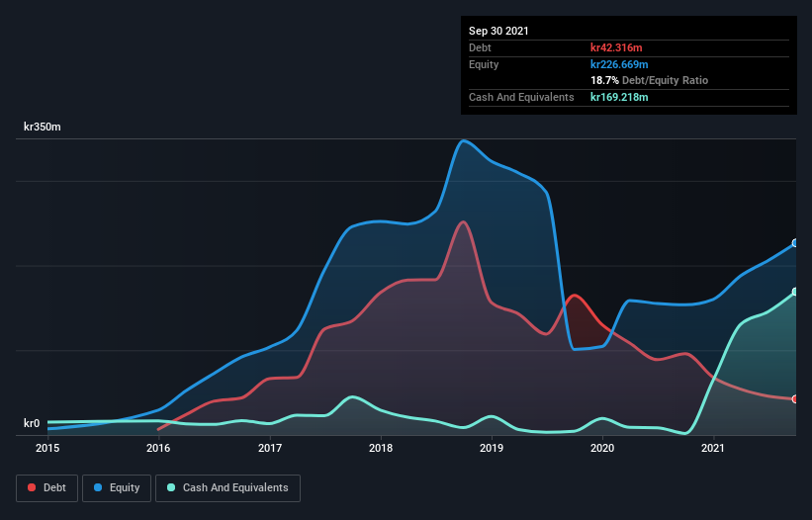Select the red Debt endpoint marker
Viewport: 812px width, 520px height.
pyautogui.click(x=795, y=399)
